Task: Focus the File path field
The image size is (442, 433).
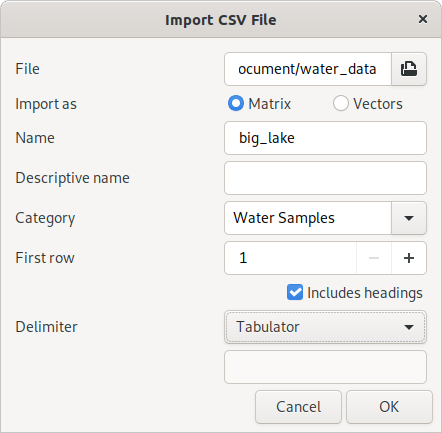Action: (308, 69)
